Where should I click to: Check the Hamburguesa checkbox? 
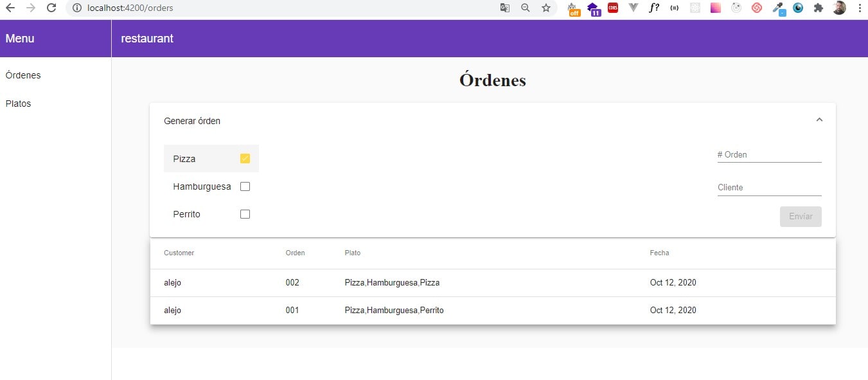pos(245,186)
